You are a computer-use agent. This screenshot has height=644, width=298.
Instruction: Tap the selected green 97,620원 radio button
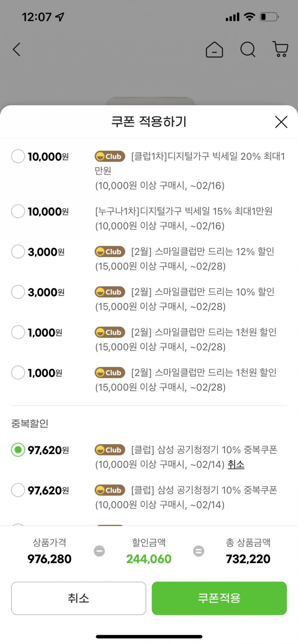[18, 450]
